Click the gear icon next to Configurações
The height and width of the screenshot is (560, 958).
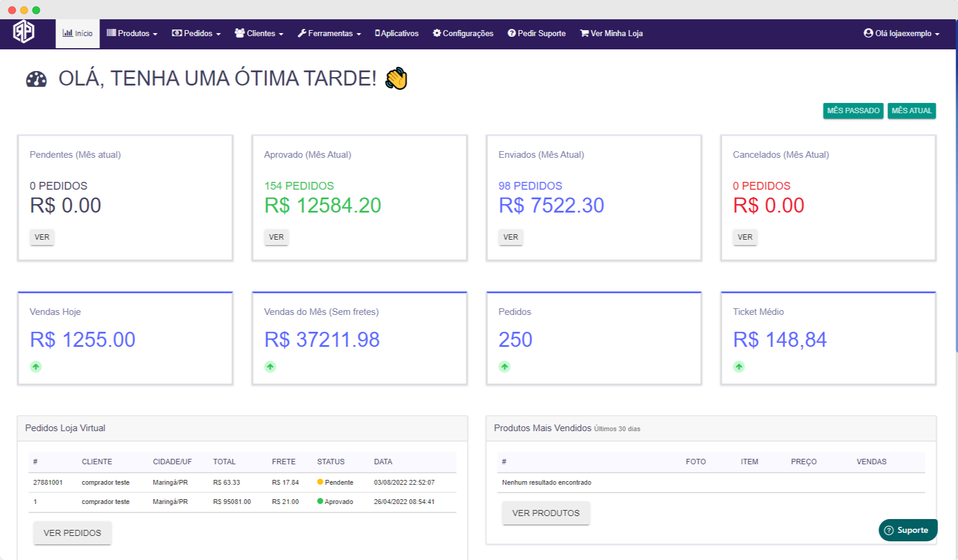tap(437, 33)
